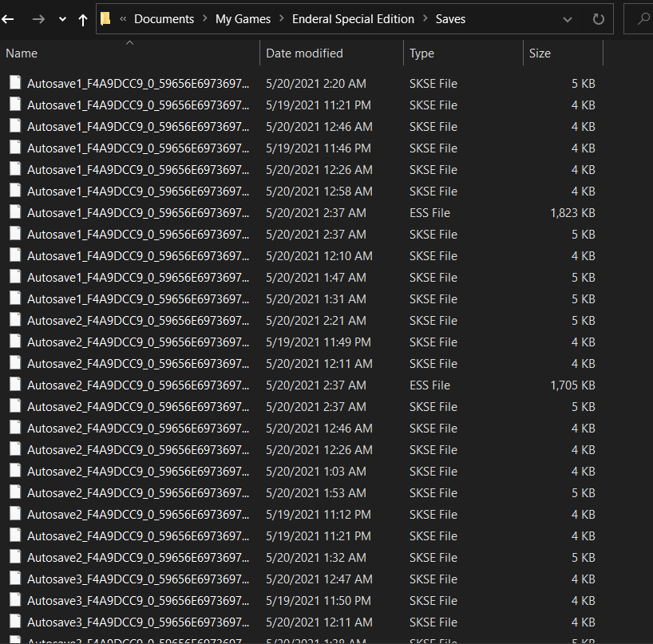
Task: Click file icon of 1,823 KB ESS file
Action: point(15,211)
